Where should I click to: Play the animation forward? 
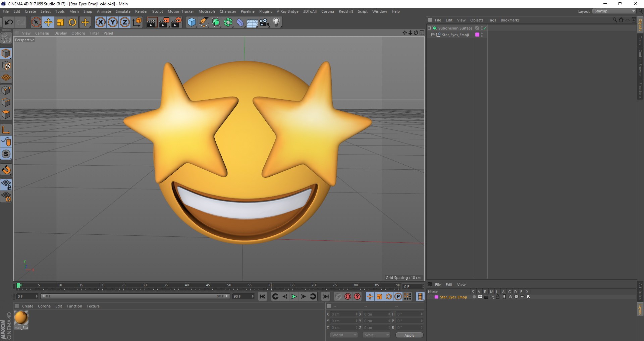click(x=294, y=296)
